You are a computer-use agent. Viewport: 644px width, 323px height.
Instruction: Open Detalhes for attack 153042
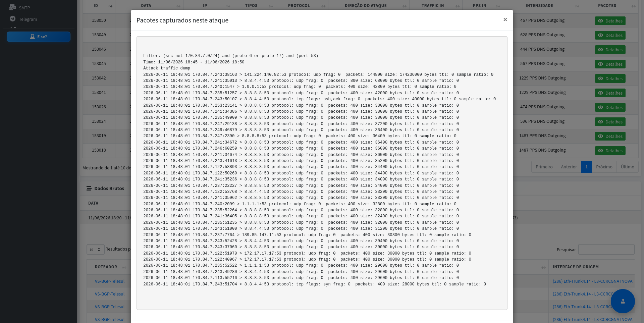tap(610, 78)
